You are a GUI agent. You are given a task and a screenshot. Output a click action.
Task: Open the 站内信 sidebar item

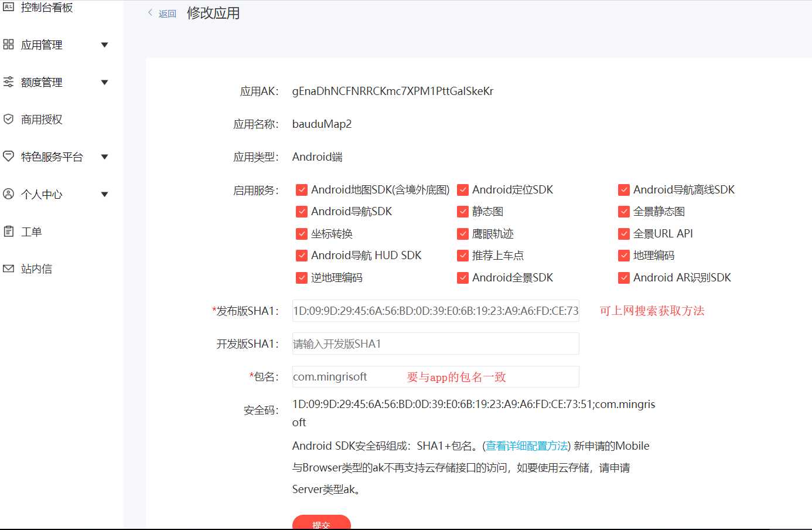coord(36,269)
